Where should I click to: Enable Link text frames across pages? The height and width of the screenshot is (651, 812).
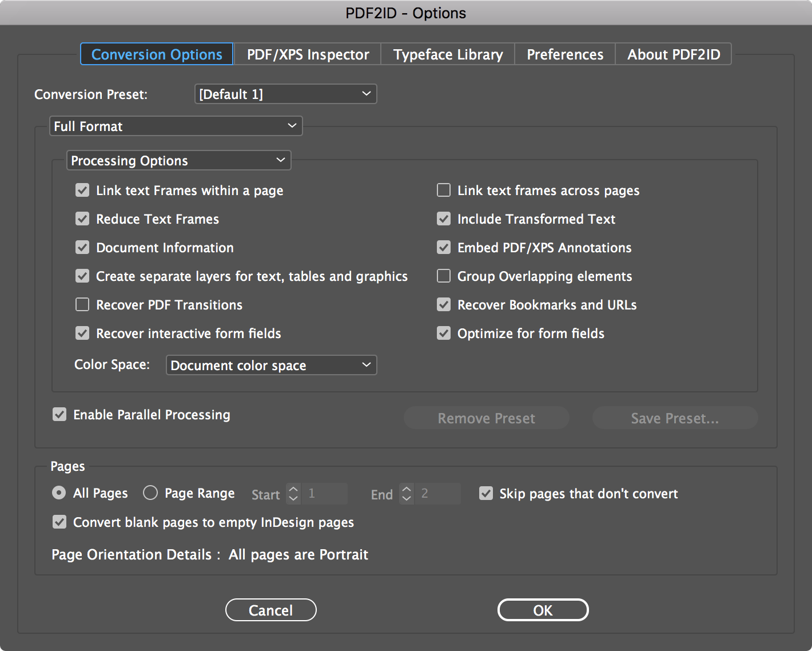[x=444, y=190]
